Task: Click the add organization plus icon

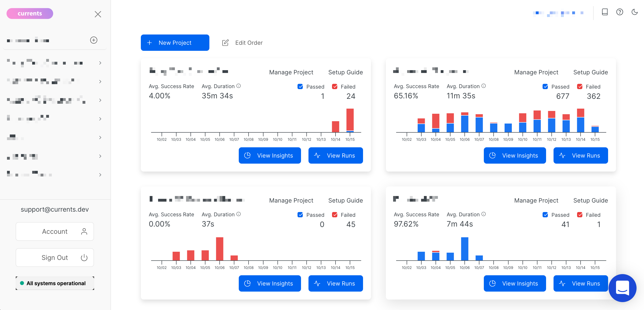Action: [x=93, y=40]
